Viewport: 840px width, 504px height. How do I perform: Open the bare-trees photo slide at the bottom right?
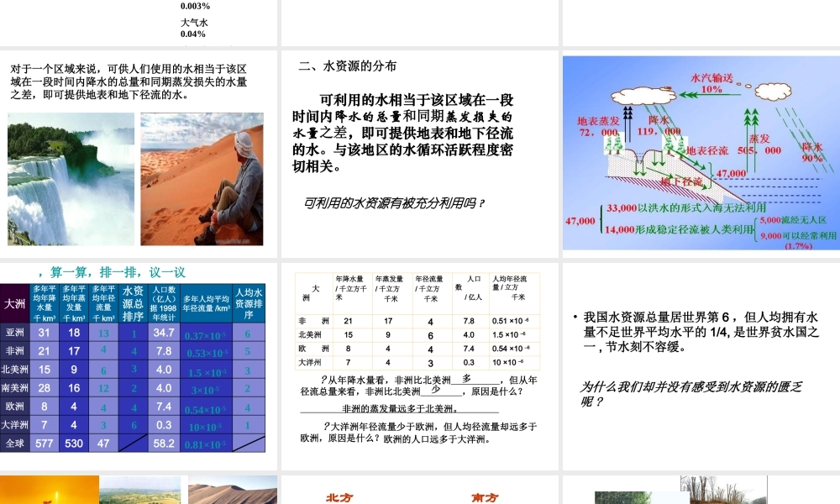(723, 490)
